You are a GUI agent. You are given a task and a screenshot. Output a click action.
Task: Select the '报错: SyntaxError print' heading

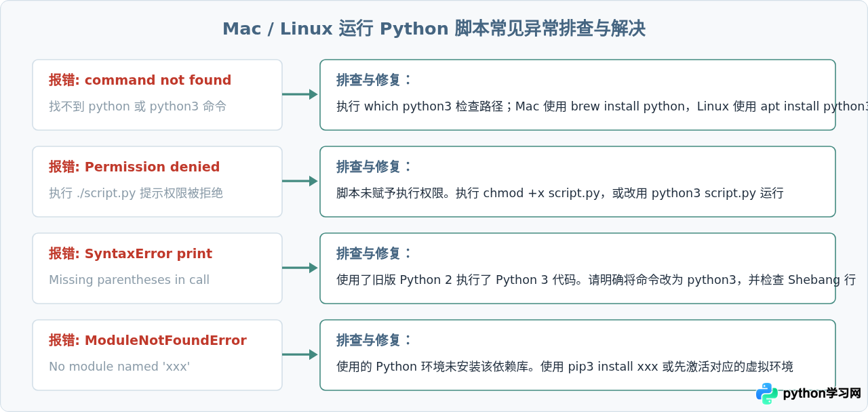130,253
